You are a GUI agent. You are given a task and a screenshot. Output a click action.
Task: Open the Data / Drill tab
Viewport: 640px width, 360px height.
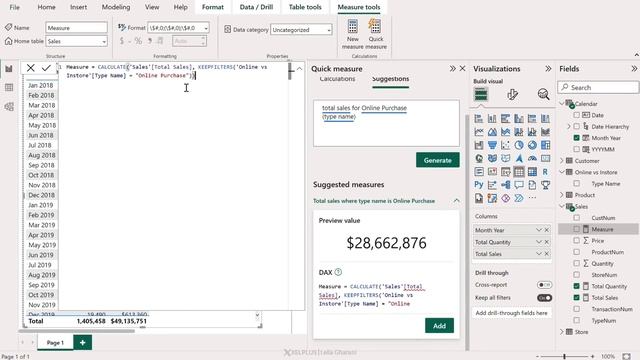click(x=256, y=7)
